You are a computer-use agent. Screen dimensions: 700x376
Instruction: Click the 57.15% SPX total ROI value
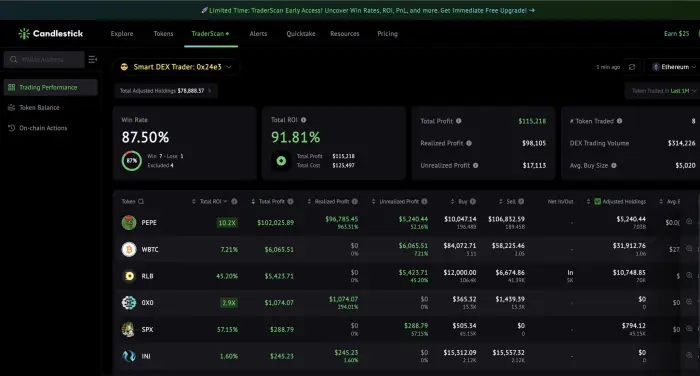pyautogui.click(x=227, y=330)
